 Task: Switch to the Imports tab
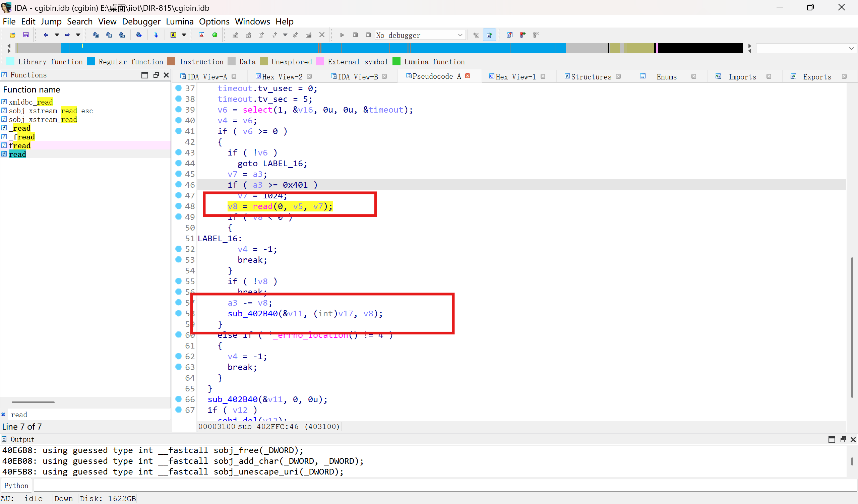pos(742,77)
